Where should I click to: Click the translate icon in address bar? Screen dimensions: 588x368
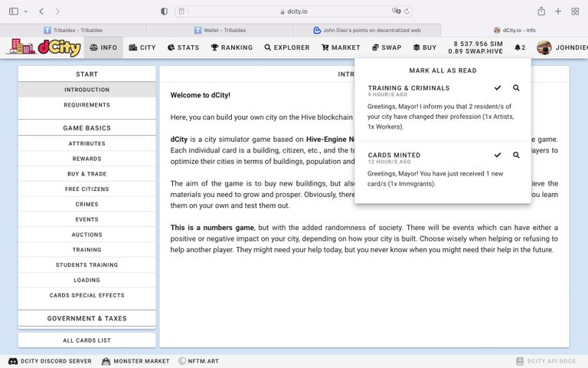coord(396,11)
